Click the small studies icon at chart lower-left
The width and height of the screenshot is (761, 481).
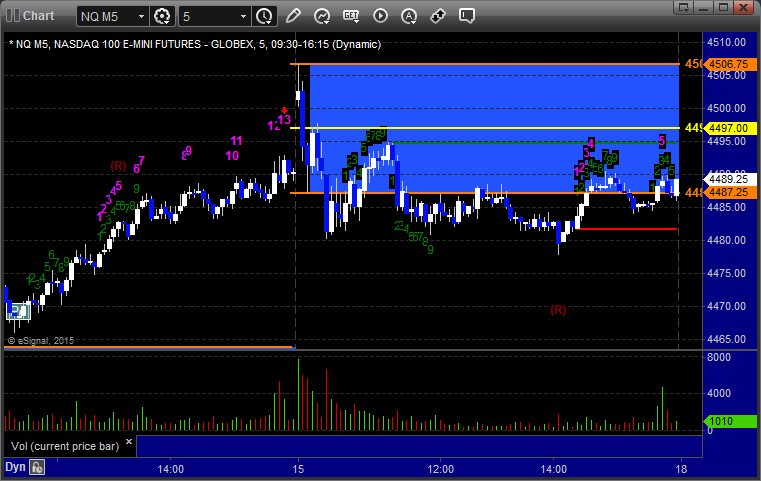(x=18, y=311)
